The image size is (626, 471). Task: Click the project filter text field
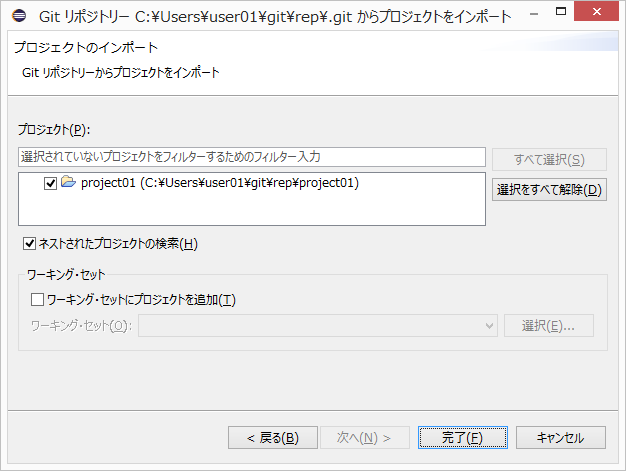point(251,158)
